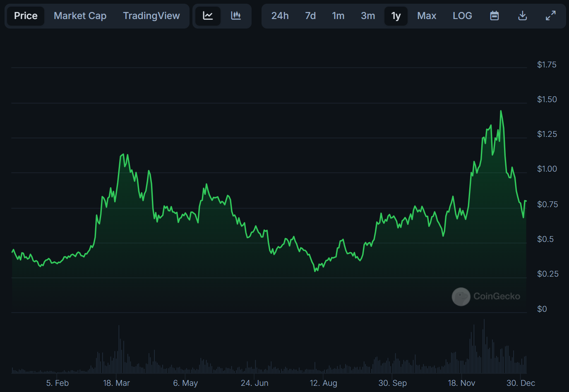Show the 7d time range

310,16
